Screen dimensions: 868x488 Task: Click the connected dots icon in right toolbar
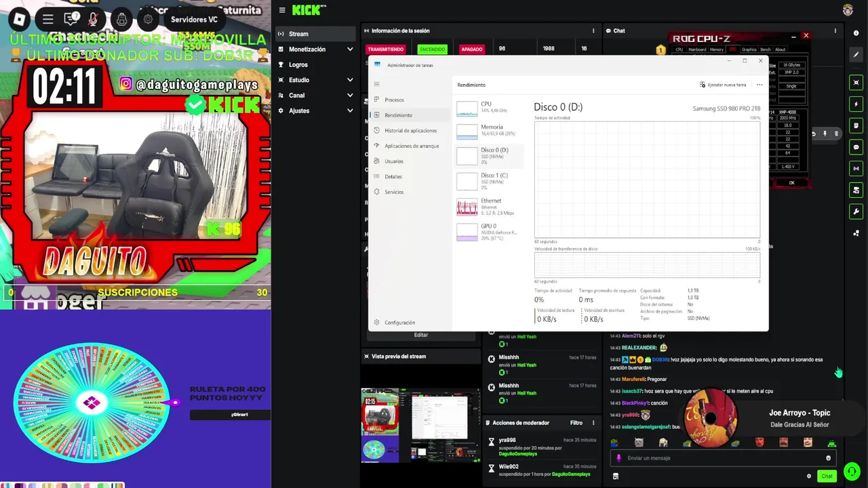point(856,233)
